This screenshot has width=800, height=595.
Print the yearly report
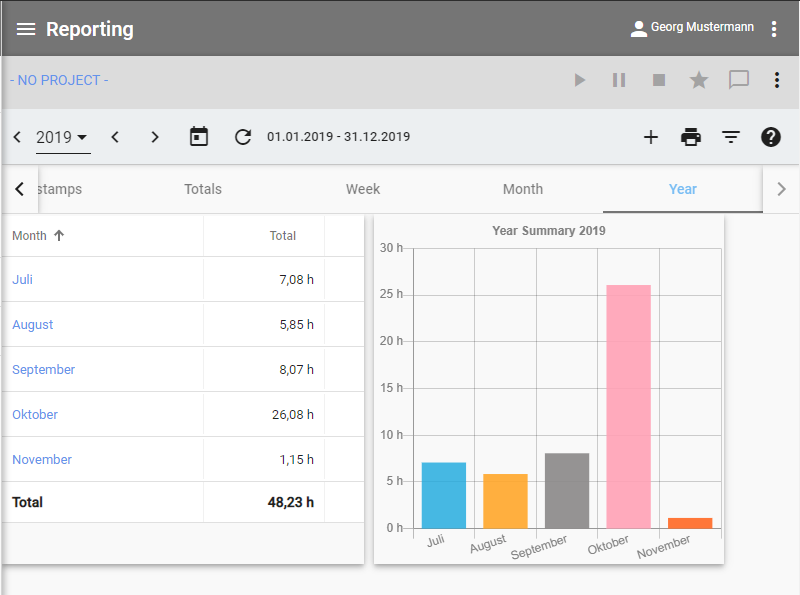691,137
